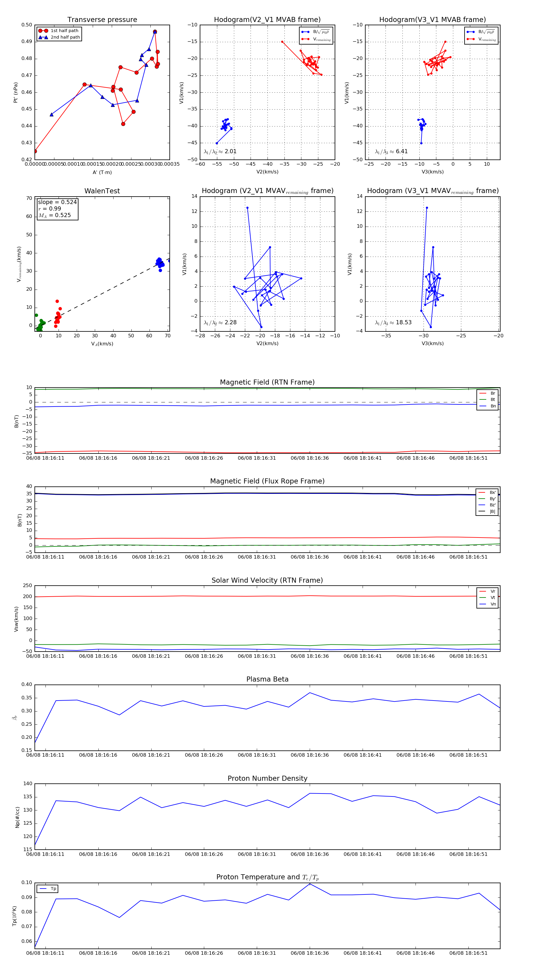535x980 pixels.
Task: Click "06/08 18:16:36" tick under the Plasma Beta plot
Action: click(310, 755)
